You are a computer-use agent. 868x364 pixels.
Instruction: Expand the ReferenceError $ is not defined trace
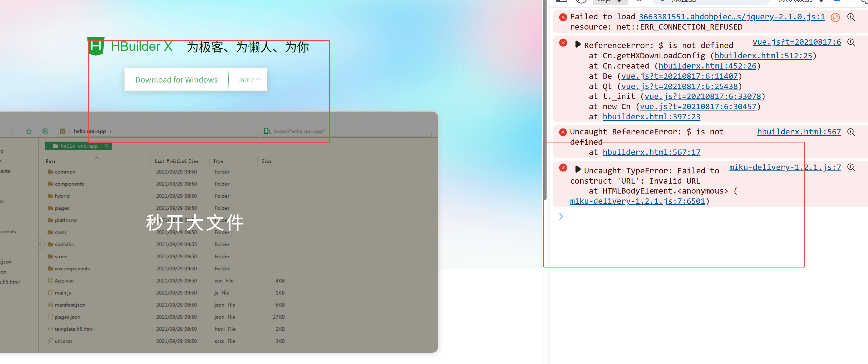[x=578, y=44]
